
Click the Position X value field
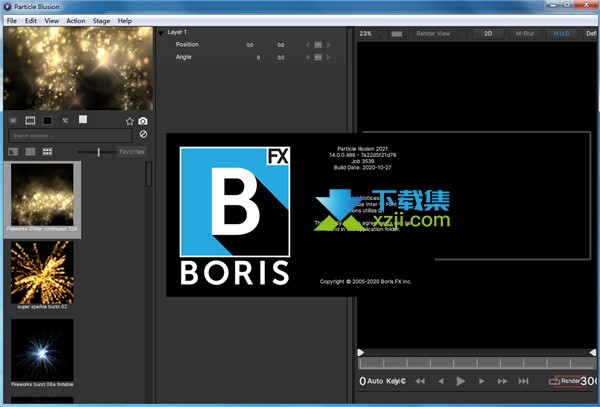pos(249,45)
